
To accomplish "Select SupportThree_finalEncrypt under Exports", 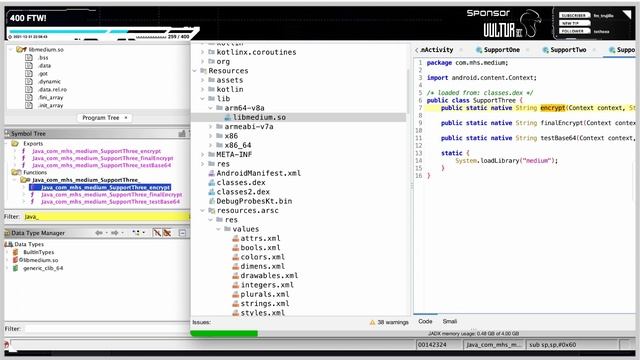I will 102,158.
